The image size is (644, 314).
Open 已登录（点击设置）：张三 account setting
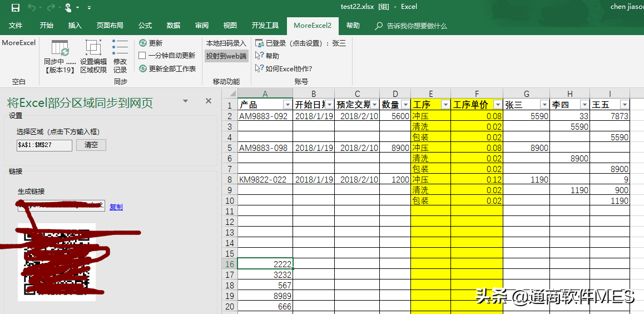coord(301,43)
